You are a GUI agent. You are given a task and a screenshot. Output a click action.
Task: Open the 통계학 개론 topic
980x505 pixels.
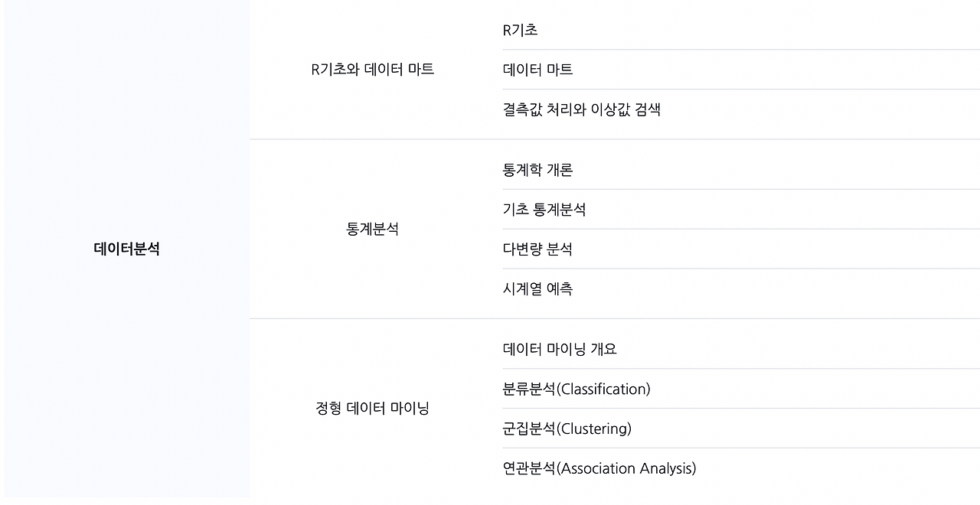click(537, 170)
